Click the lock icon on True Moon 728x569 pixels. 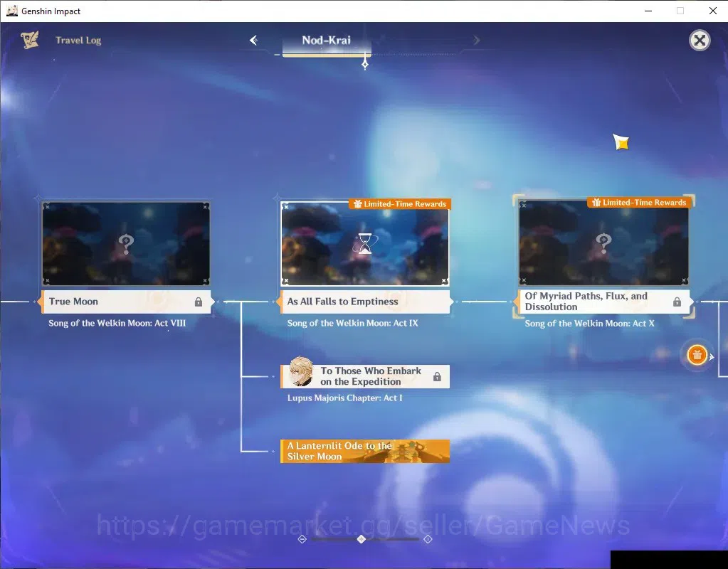click(199, 302)
